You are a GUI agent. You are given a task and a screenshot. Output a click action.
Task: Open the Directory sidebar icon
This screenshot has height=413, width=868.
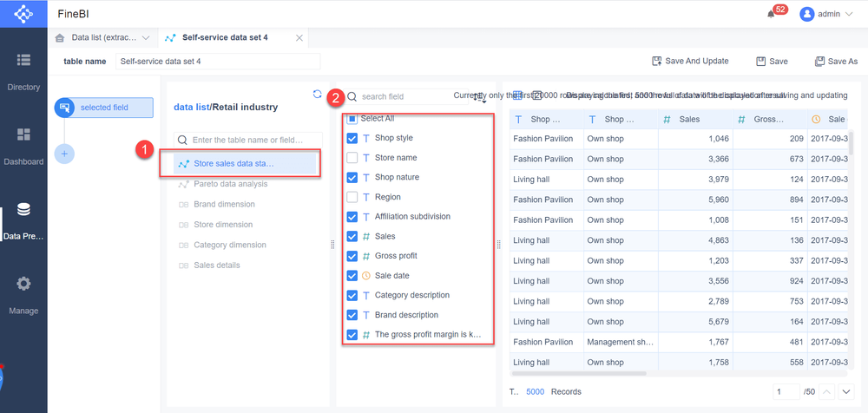pyautogui.click(x=23, y=61)
